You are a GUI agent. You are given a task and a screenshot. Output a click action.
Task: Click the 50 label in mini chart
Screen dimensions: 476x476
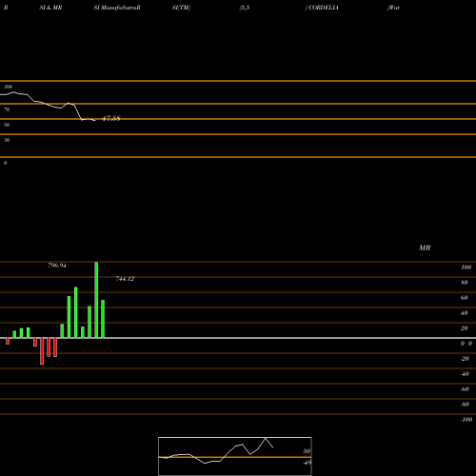click(307, 451)
